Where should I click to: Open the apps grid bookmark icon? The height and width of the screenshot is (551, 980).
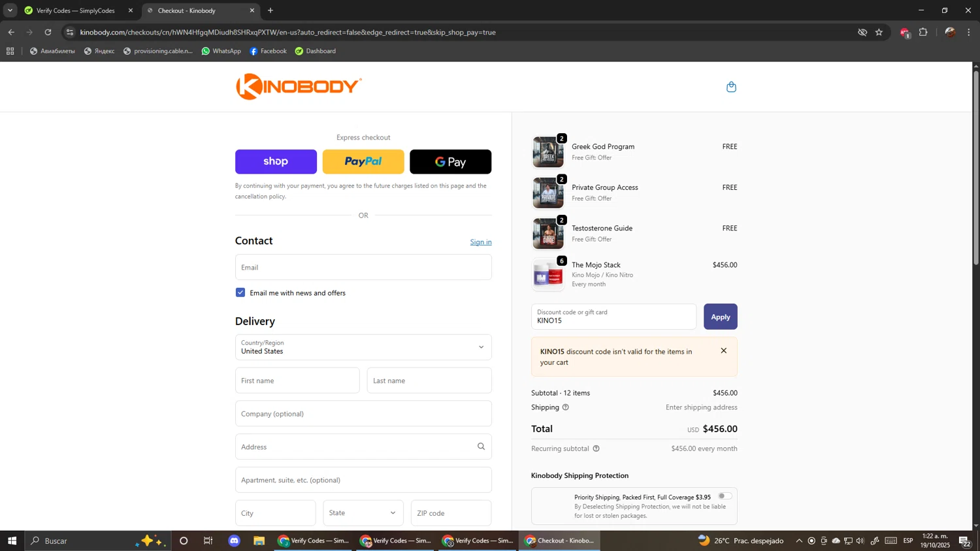pos(10,51)
